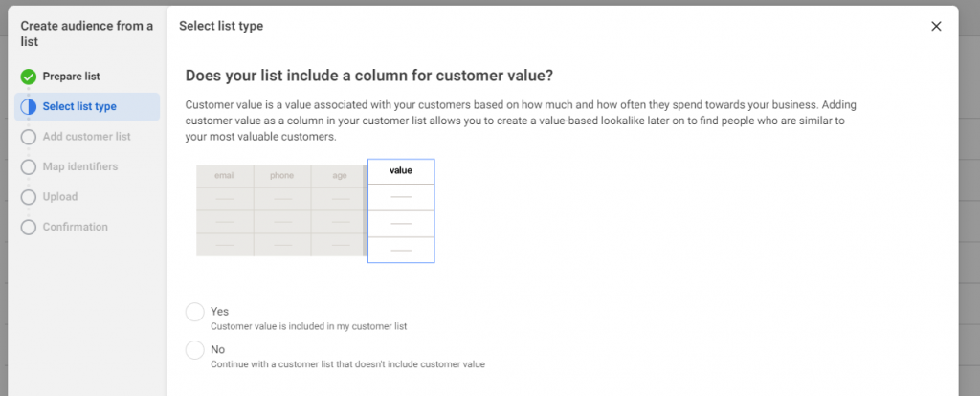Click the age column in sample table
The height and width of the screenshot is (396, 980).
click(337, 176)
